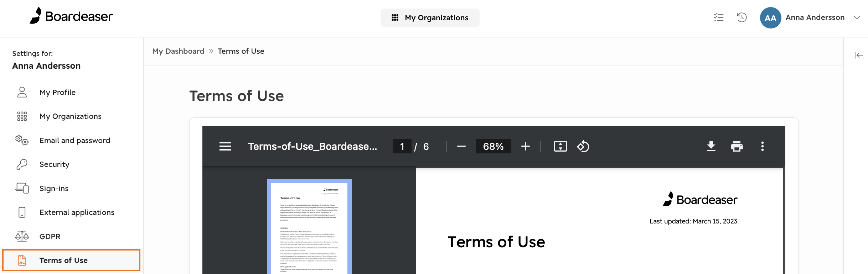Click the Email and password gears icon
Viewport: 868px width, 274px height.
(22, 140)
